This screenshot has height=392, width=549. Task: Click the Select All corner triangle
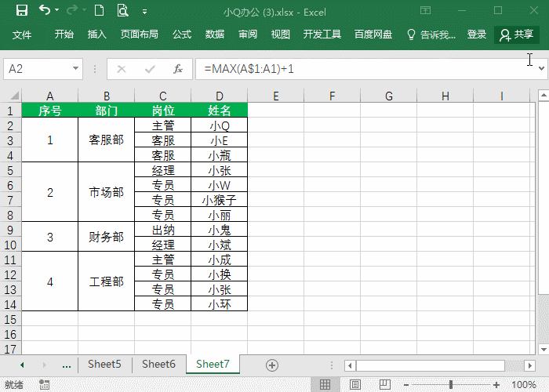(15, 96)
